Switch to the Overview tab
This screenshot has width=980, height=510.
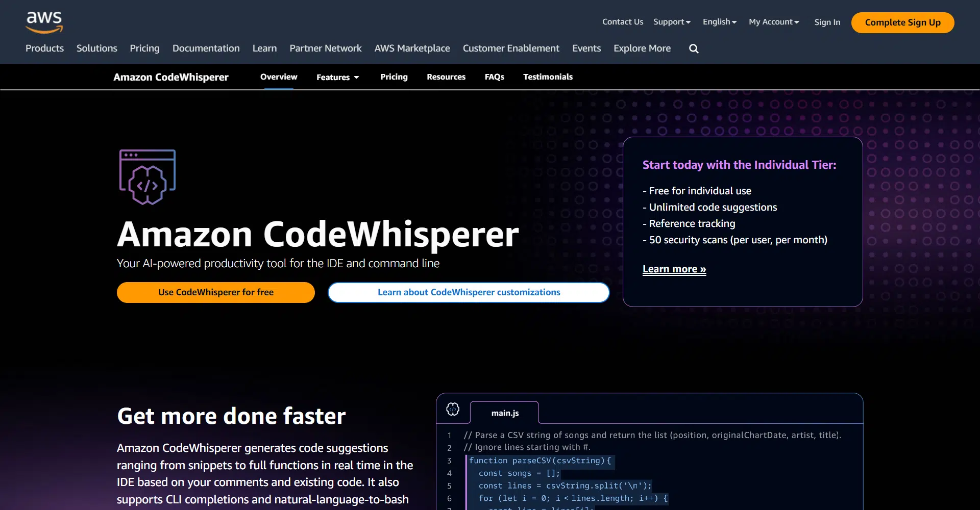[279, 77]
